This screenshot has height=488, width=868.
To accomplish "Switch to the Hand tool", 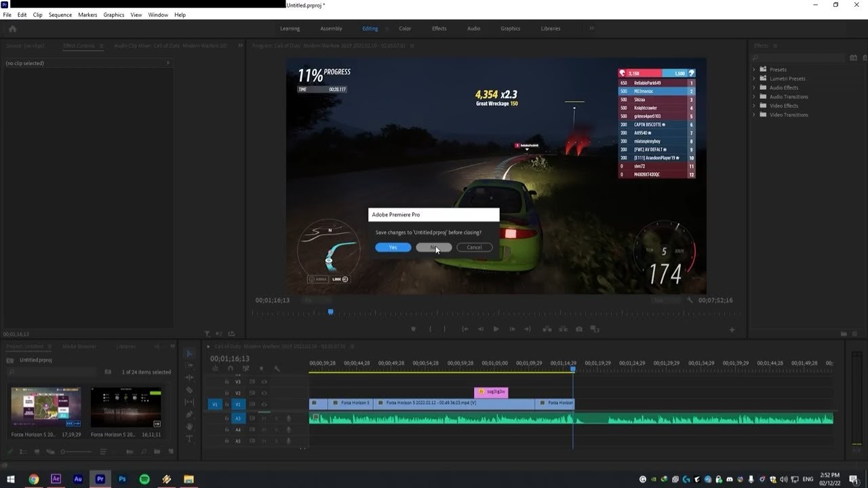I will [189, 426].
